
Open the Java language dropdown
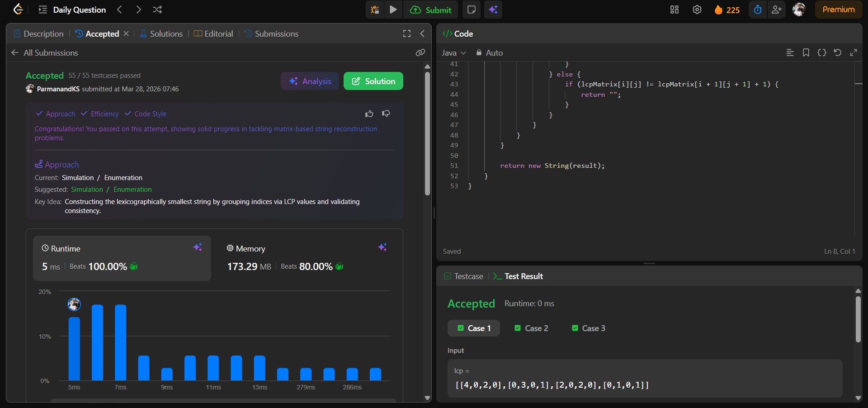coord(454,53)
